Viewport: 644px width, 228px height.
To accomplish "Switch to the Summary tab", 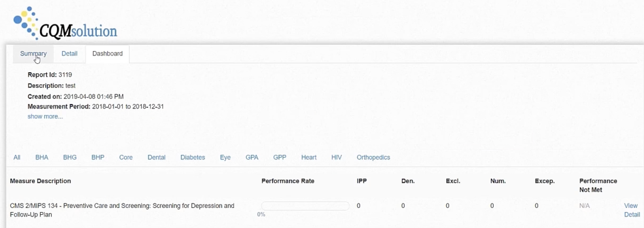I will (33, 53).
